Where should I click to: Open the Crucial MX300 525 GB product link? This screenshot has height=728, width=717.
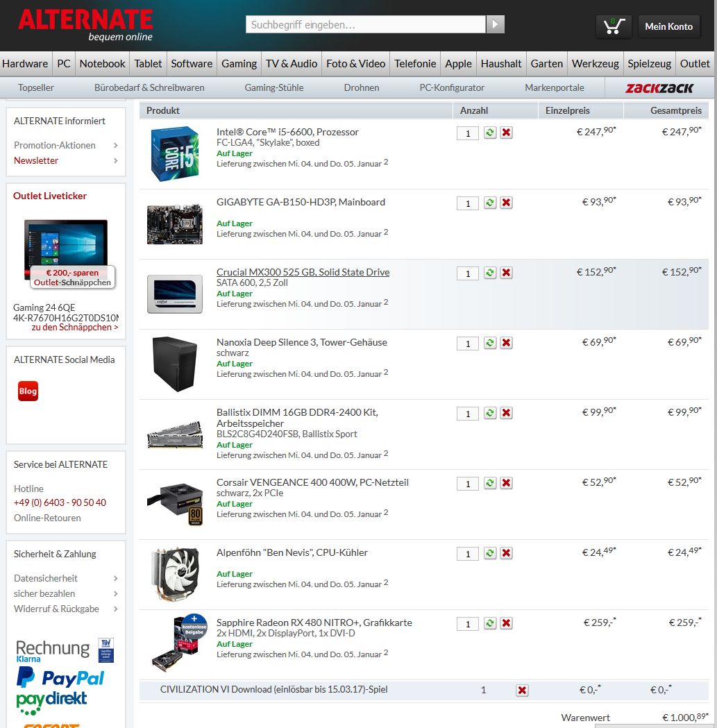[x=303, y=272]
